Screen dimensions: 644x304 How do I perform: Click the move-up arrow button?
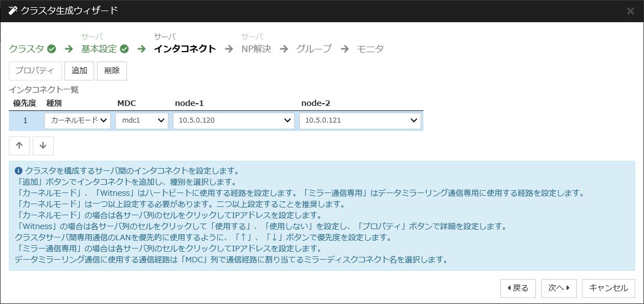coord(19,145)
